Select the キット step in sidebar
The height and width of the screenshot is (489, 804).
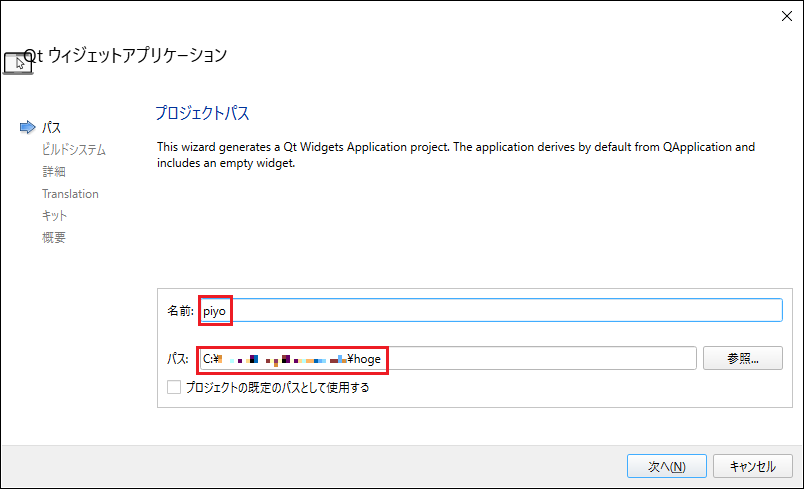(x=54, y=215)
